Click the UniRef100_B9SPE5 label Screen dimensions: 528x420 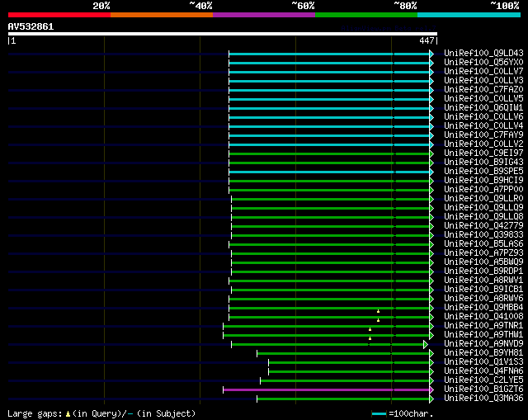pos(483,172)
